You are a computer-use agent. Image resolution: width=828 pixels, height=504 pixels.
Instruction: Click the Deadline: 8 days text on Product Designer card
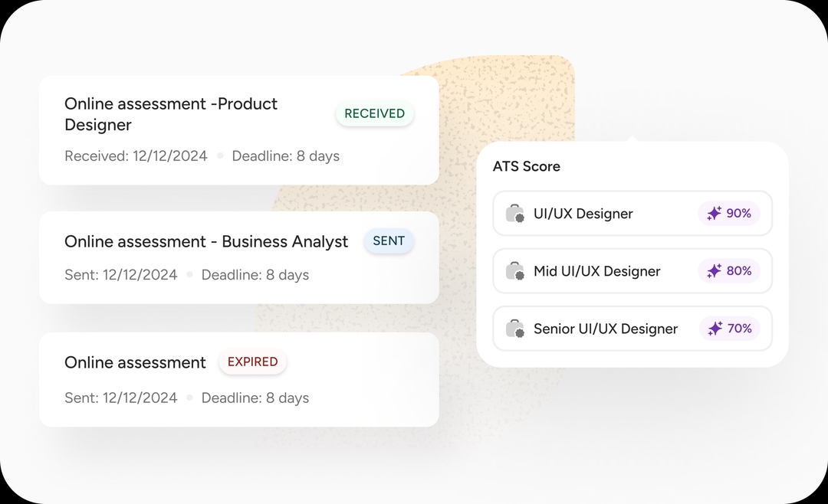[285, 156]
